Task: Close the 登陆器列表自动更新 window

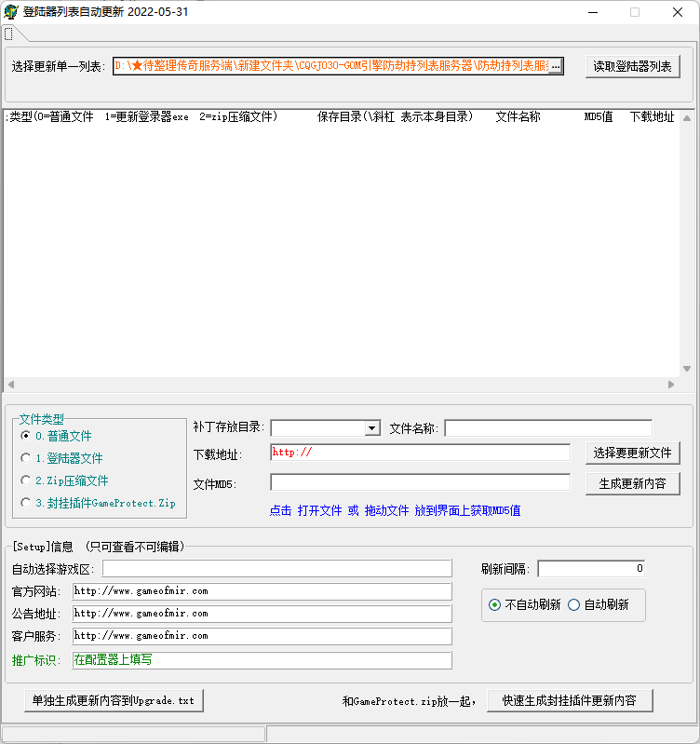Action: click(x=678, y=12)
